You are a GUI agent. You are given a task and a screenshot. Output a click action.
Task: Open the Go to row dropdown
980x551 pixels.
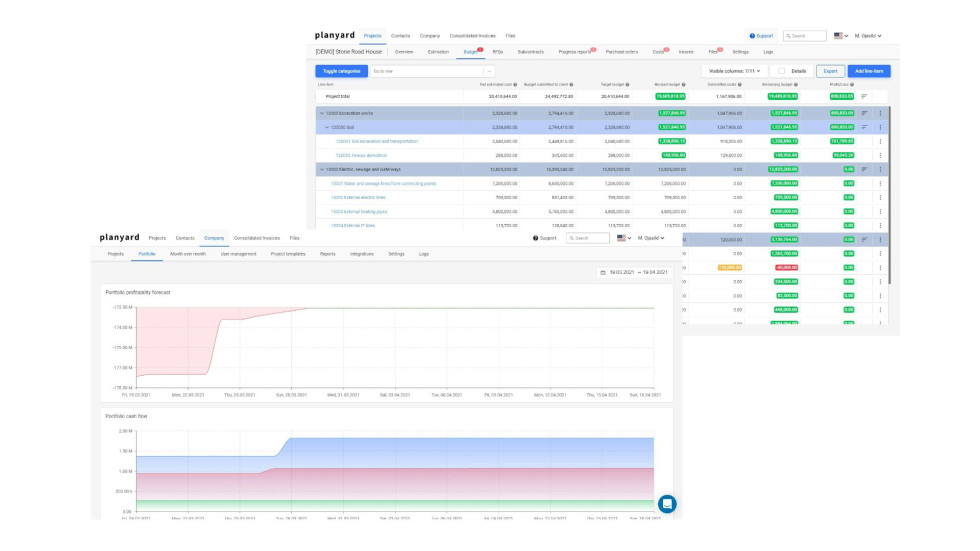[x=431, y=71]
